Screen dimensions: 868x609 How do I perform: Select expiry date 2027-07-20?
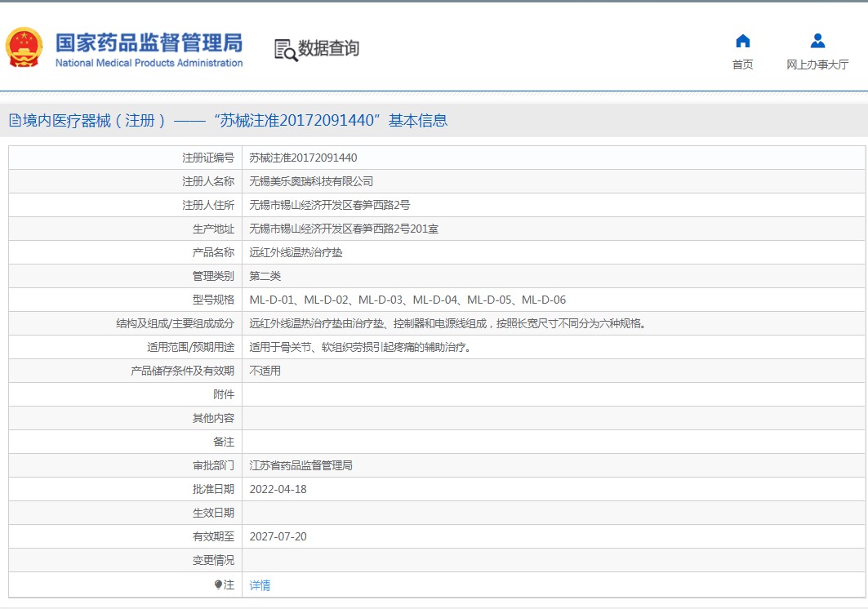(278, 536)
